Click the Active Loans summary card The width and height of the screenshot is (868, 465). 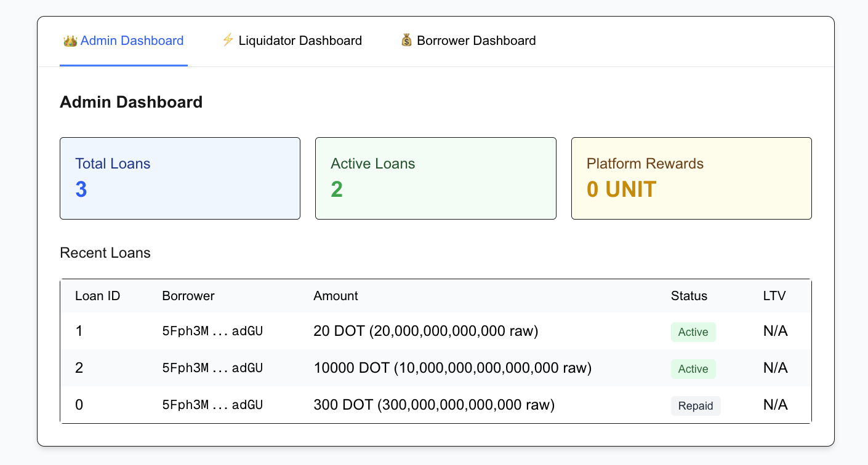click(436, 178)
